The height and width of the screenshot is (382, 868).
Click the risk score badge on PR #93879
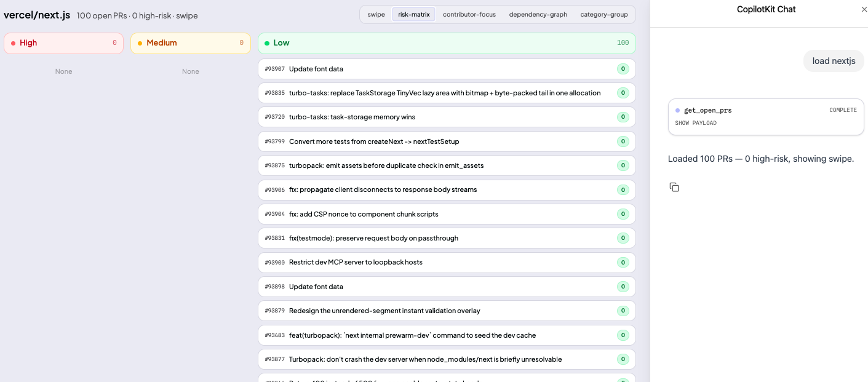[623, 311]
